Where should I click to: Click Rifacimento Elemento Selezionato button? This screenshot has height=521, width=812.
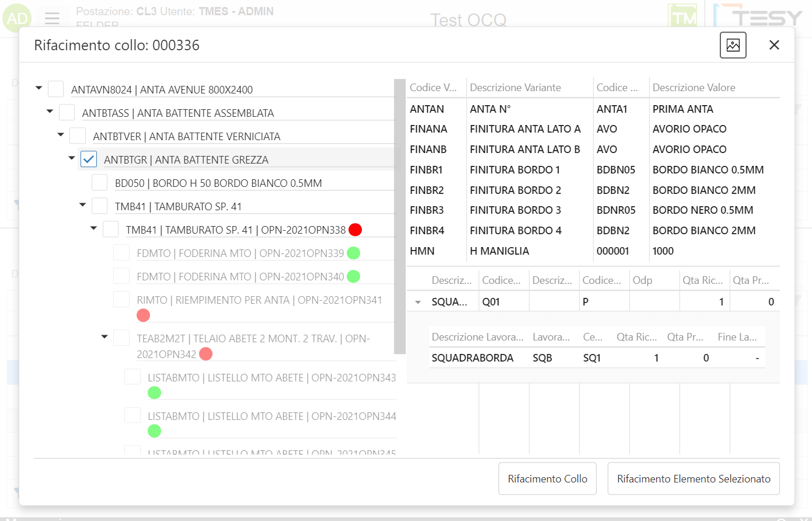[693, 479]
